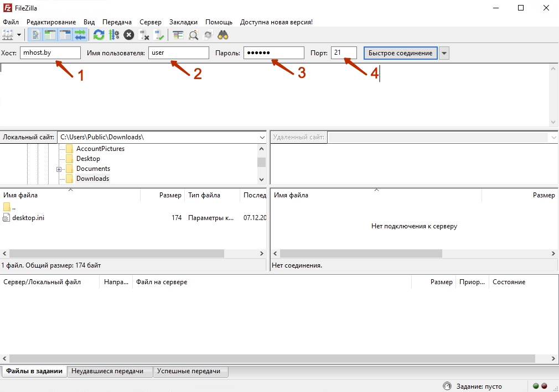The image size is (559, 392).
Task: Expand the Documents folder in local tree
Action: point(59,169)
